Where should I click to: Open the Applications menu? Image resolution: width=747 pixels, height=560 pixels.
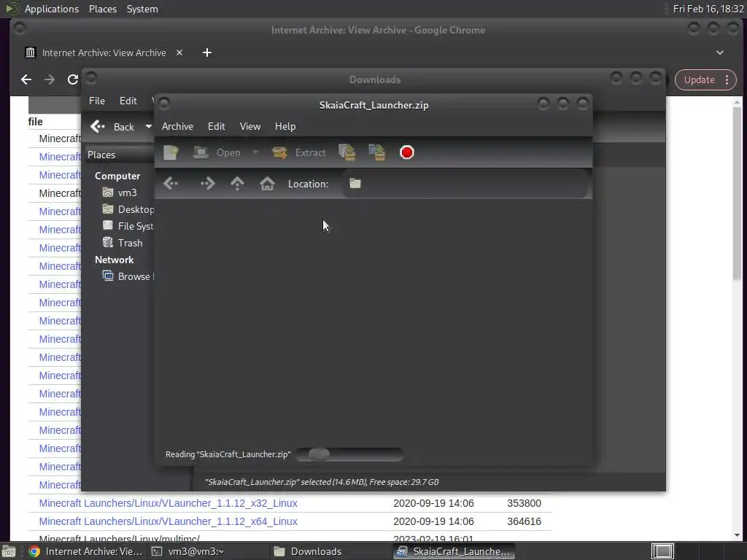pyautogui.click(x=52, y=9)
